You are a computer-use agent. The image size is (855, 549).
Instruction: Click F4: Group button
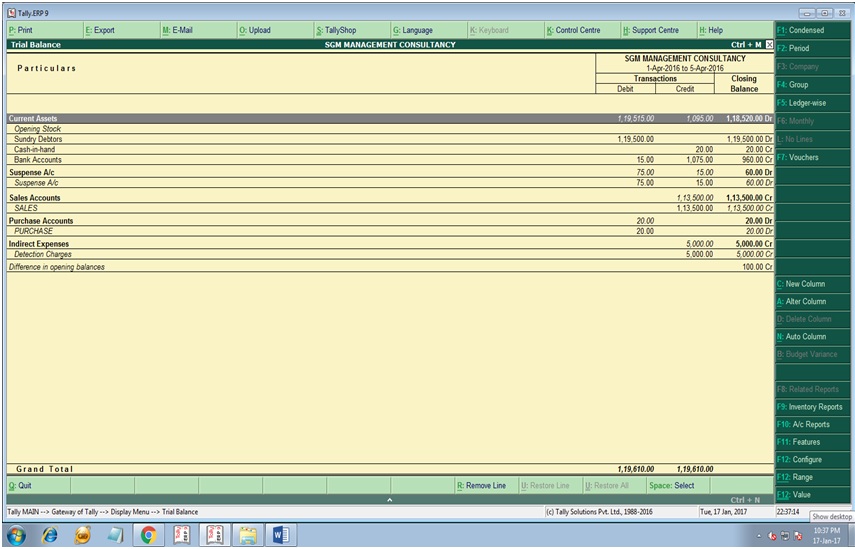click(812, 85)
